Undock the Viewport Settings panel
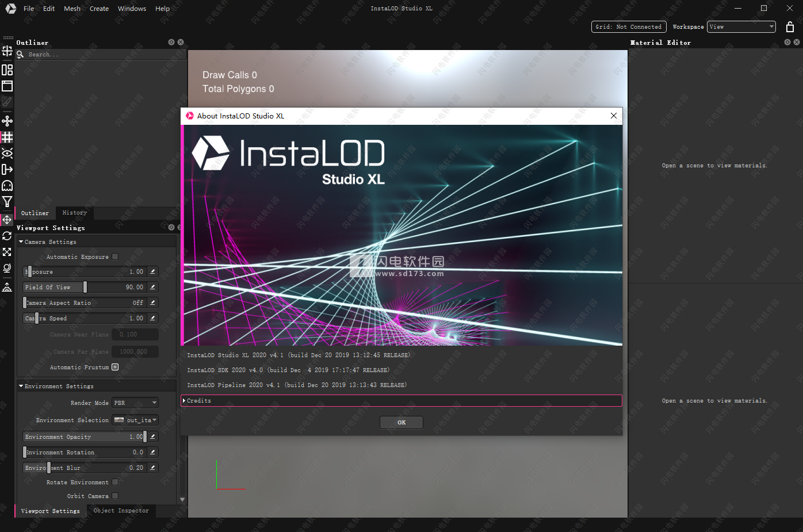Image resolution: width=803 pixels, height=532 pixels. pos(171,227)
